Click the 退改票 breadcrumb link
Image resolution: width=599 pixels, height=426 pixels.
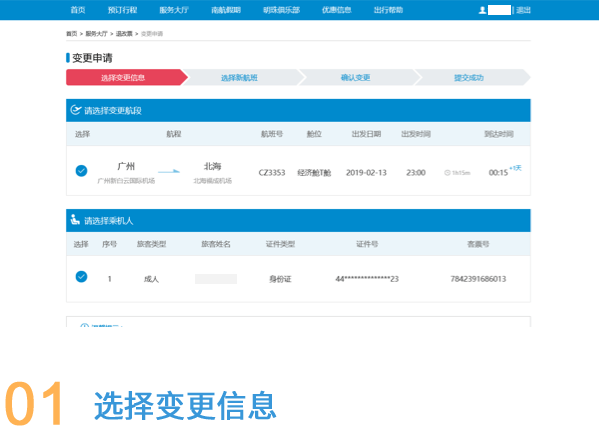tap(124, 34)
